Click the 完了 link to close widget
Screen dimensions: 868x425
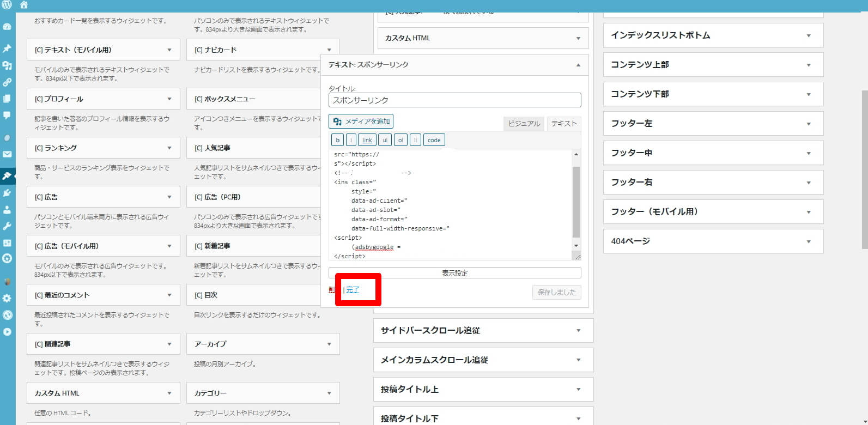353,290
